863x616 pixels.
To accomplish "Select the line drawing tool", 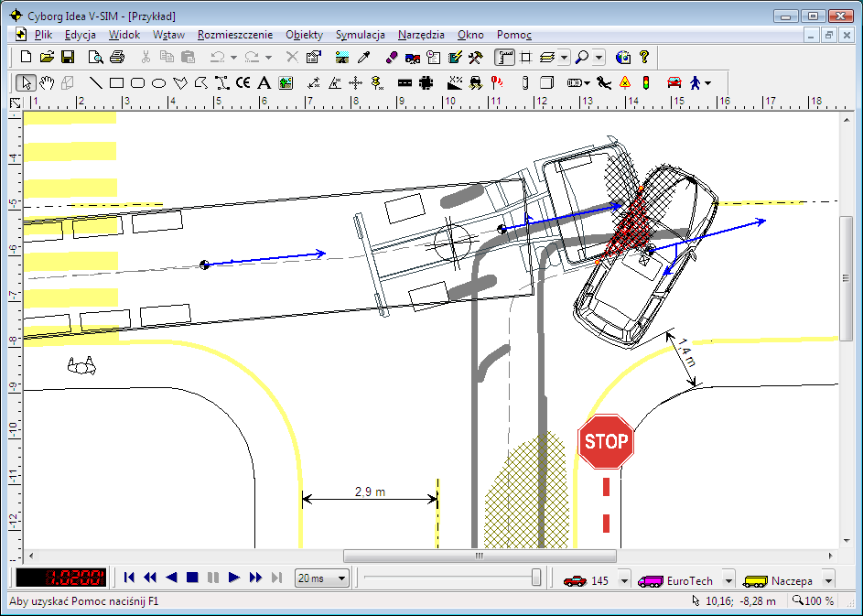I will [x=96, y=82].
